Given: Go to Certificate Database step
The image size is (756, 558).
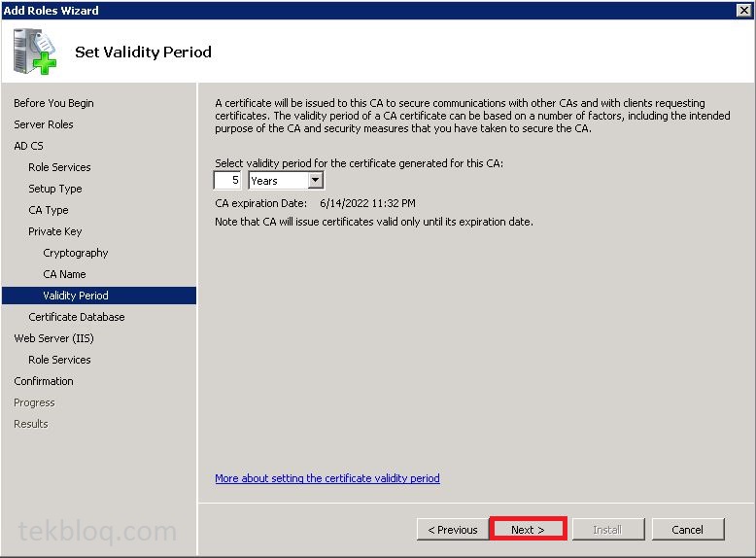Looking at the screenshot, I should (76, 317).
